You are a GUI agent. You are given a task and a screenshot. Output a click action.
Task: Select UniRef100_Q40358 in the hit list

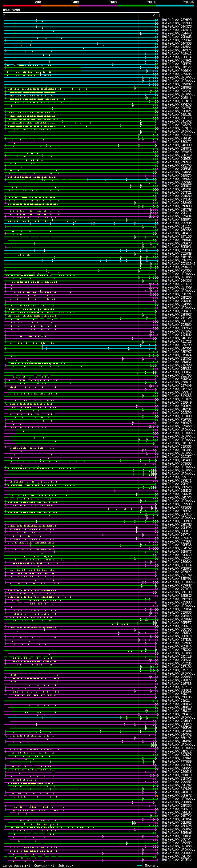(x=177, y=43)
